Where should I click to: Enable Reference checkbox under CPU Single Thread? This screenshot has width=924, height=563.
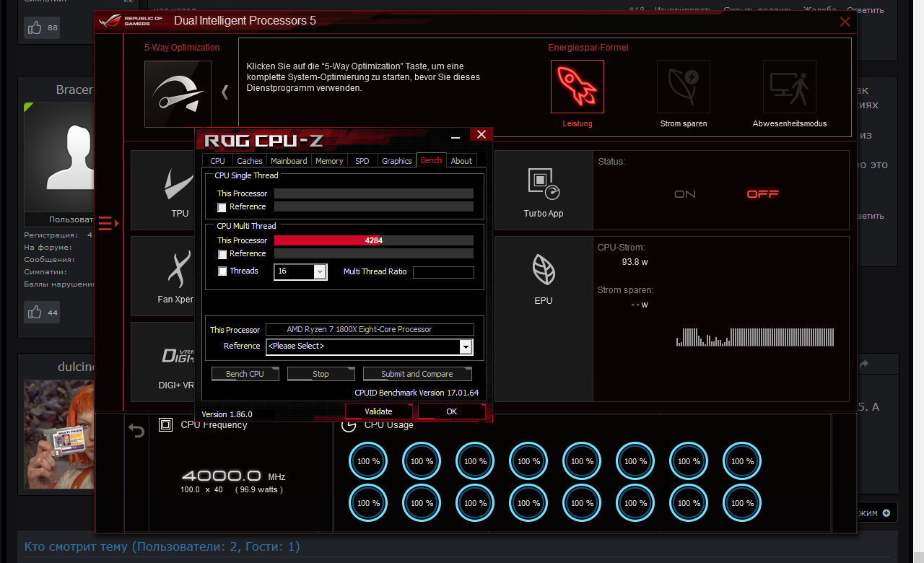click(222, 207)
